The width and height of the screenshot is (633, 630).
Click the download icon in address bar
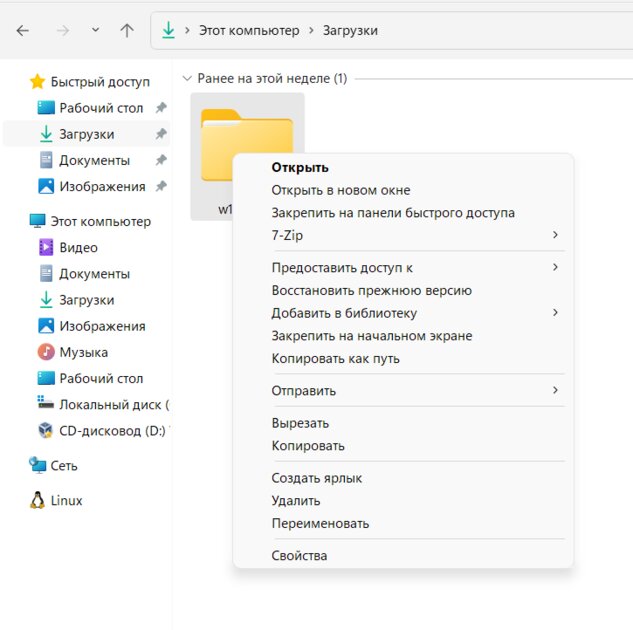pos(168,30)
